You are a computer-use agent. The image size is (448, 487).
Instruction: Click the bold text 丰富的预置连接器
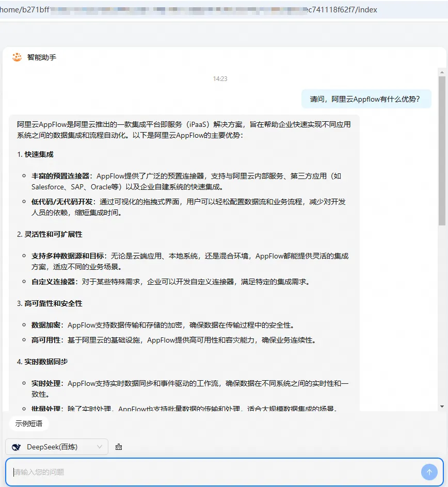[x=60, y=176]
